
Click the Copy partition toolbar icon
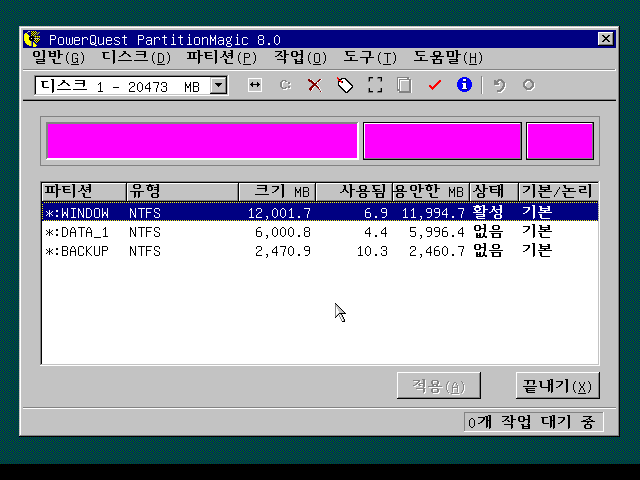click(404, 85)
